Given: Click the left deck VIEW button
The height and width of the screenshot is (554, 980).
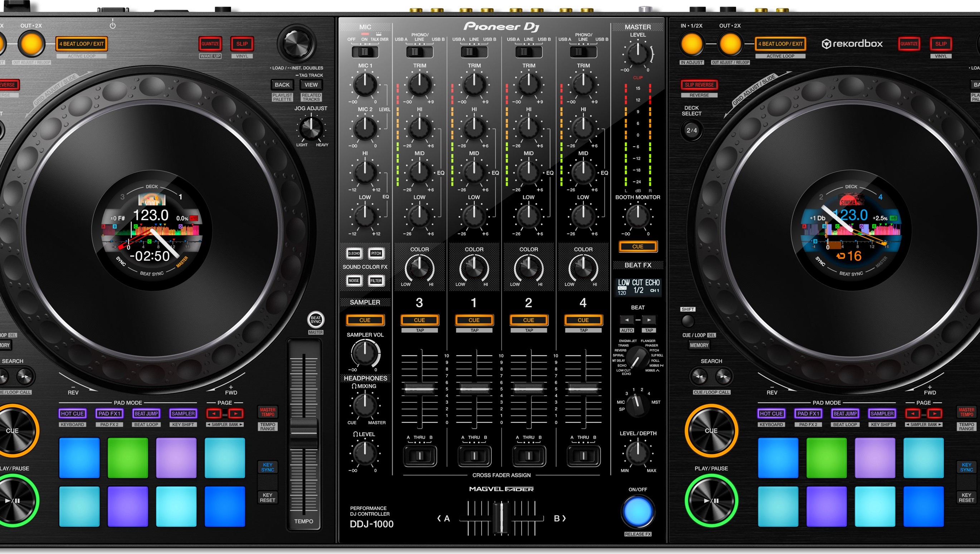Looking at the screenshot, I should [311, 85].
